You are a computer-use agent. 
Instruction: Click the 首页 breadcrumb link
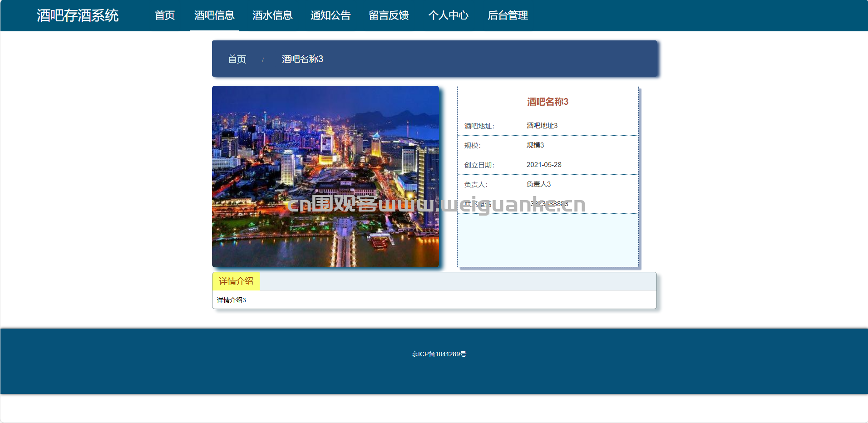click(237, 59)
